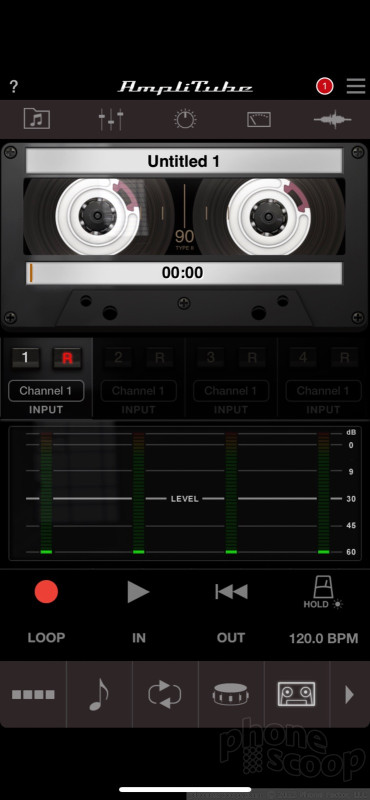Image resolution: width=370 pixels, height=800 pixels.
Task: Open the hamburger menu
Action: click(x=356, y=86)
